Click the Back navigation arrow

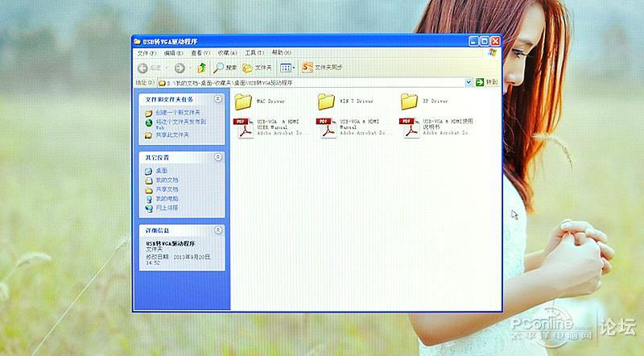coord(142,68)
